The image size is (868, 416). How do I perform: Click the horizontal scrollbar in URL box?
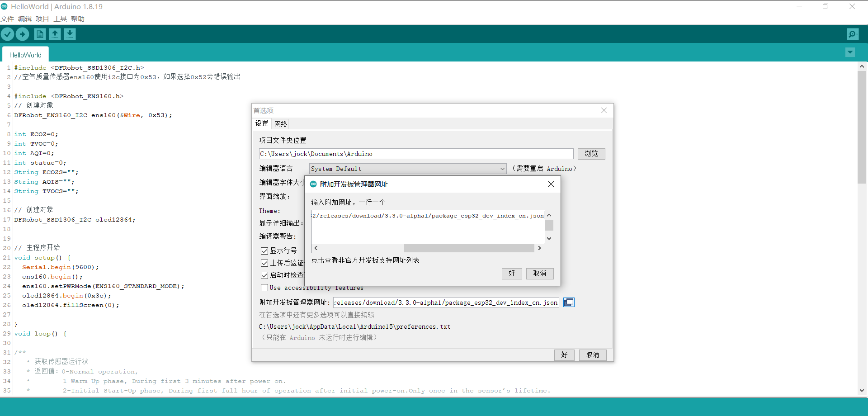pyautogui.click(x=468, y=248)
